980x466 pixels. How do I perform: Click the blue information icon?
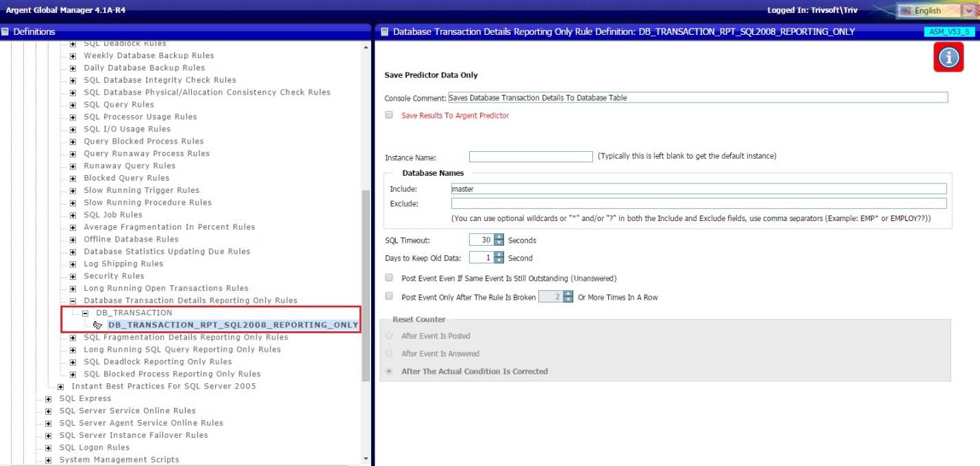[948, 57]
